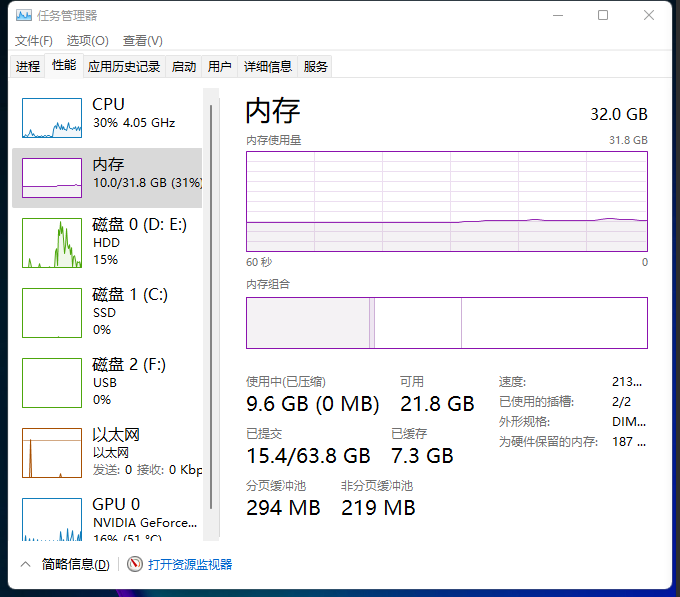Image resolution: width=680 pixels, height=597 pixels.
Task: Open 磁盘 0 (D: E:) HDD graph
Action: point(52,243)
